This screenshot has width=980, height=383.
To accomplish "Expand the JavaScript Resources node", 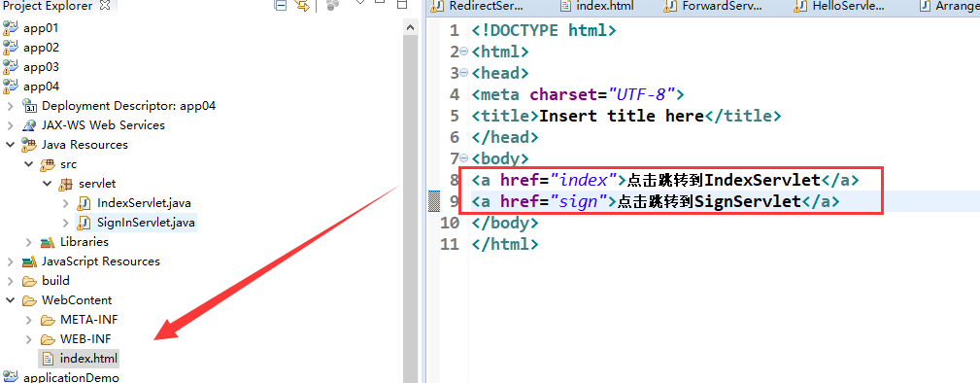I will tap(10, 261).
